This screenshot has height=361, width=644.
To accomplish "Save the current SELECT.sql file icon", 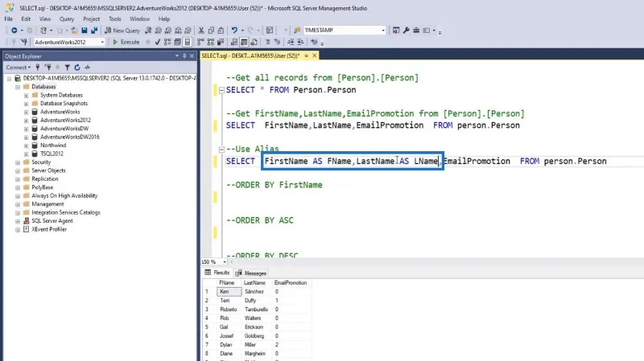I will coord(85,31).
